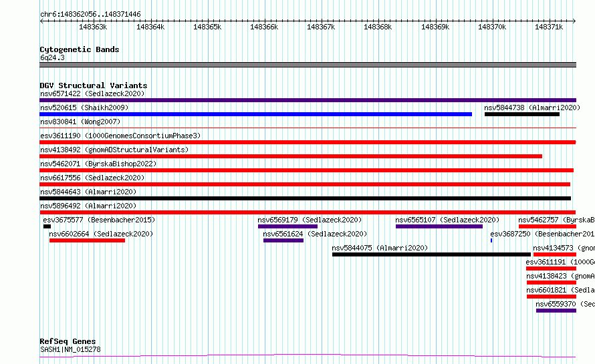
Task: Click nsv4134573 variant label
Action: pyautogui.click(x=564, y=248)
